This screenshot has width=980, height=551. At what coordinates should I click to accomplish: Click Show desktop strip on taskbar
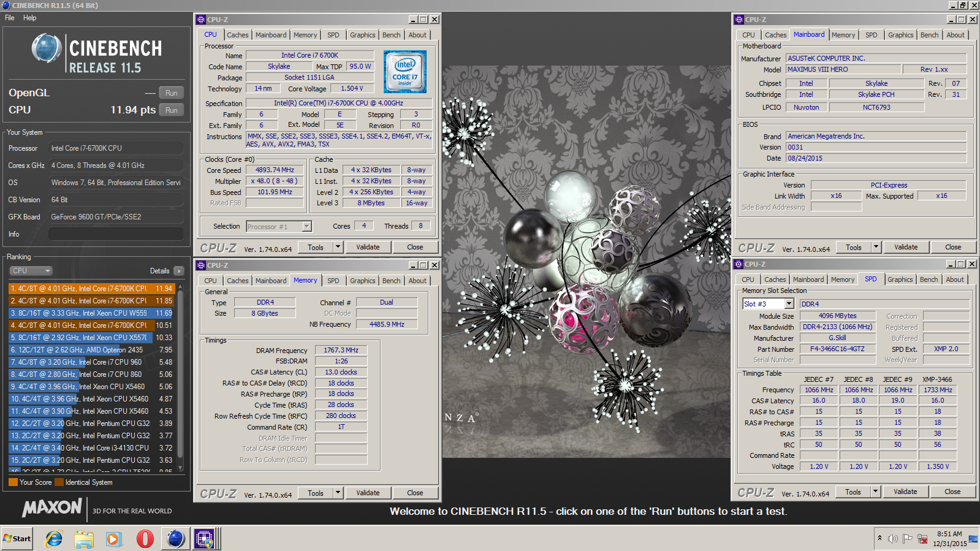point(974,539)
